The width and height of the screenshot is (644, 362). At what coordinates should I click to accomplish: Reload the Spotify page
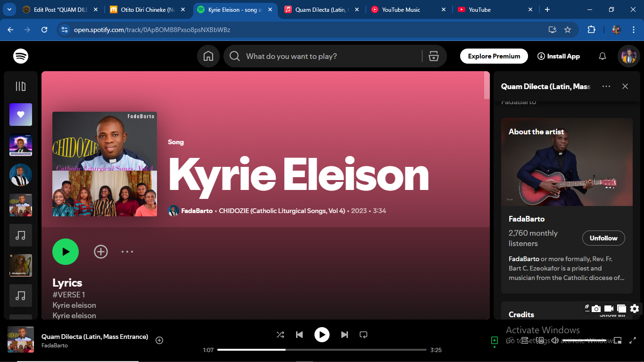44,30
